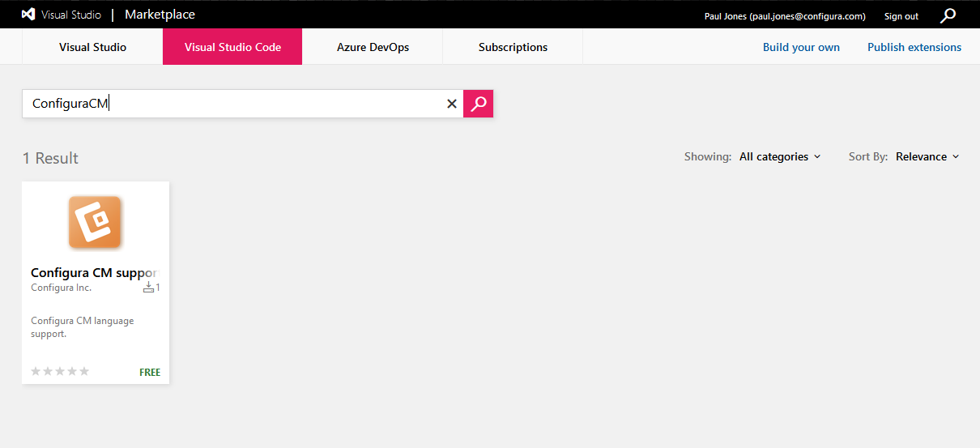Open the header search magnifier icon
This screenshot has height=448, width=980.
click(x=948, y=15)
